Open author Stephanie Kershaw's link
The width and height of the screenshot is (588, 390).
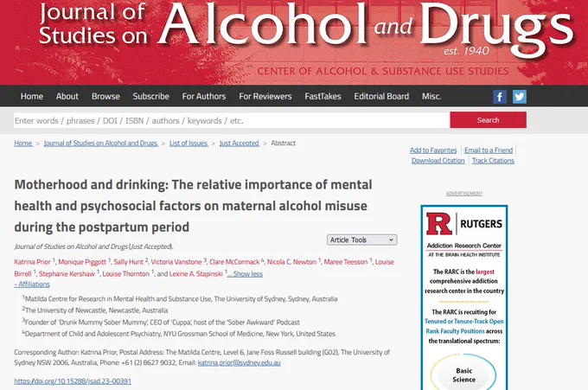(x=67, y=274)
